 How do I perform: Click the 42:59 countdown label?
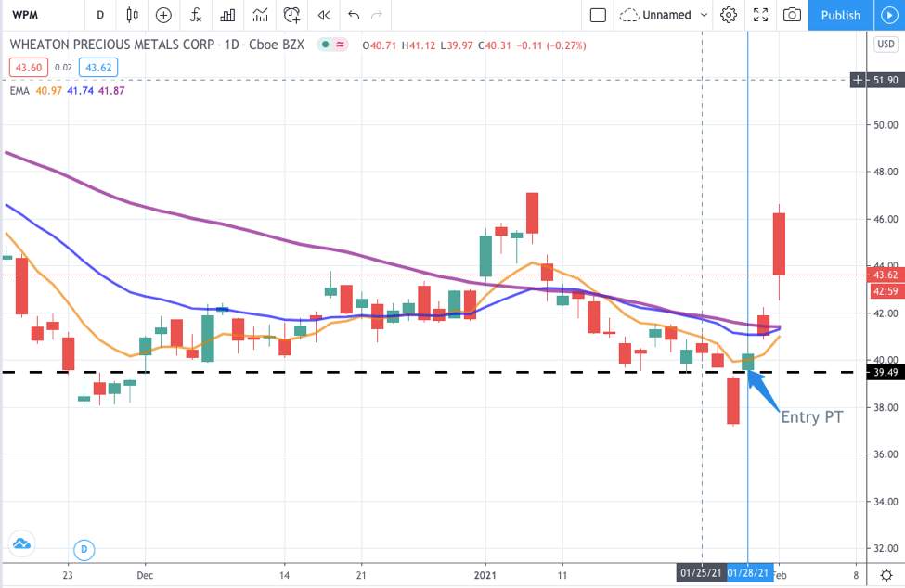[886, 292]
